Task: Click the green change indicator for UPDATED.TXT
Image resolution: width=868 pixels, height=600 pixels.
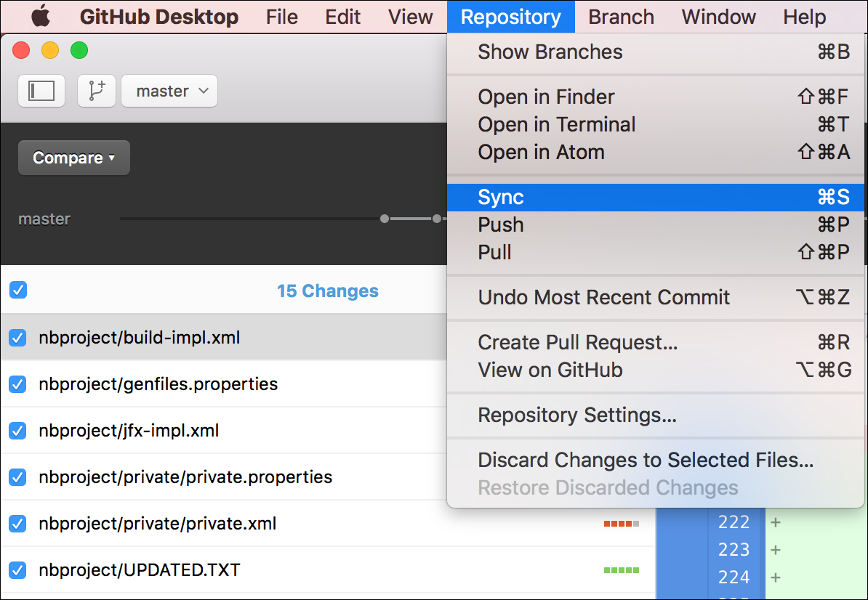Action: tap(621, 569)
